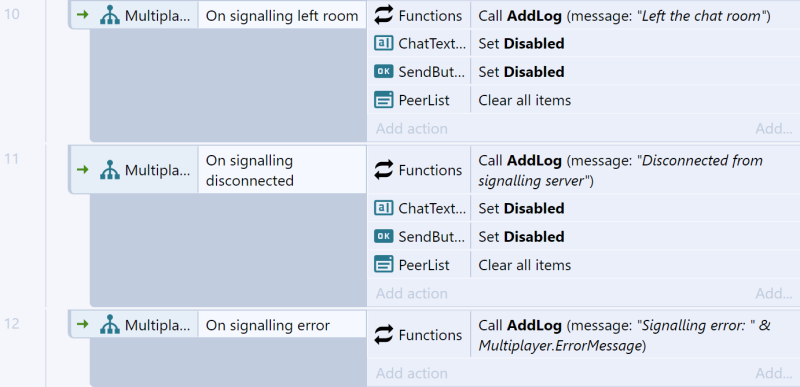Click Multiplayer icon in event 12
Viewport: 800px width, 387px height.
click(110, 325)
